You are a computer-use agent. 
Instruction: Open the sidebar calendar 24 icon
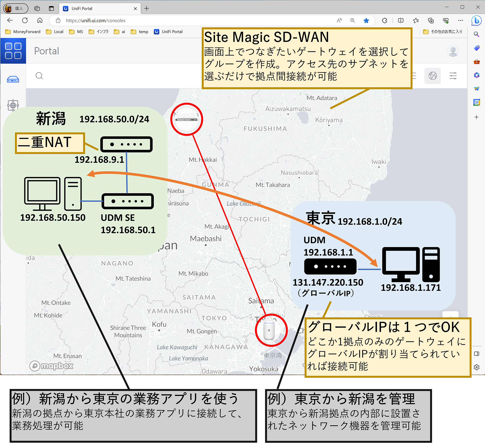[x=477, y=102]
